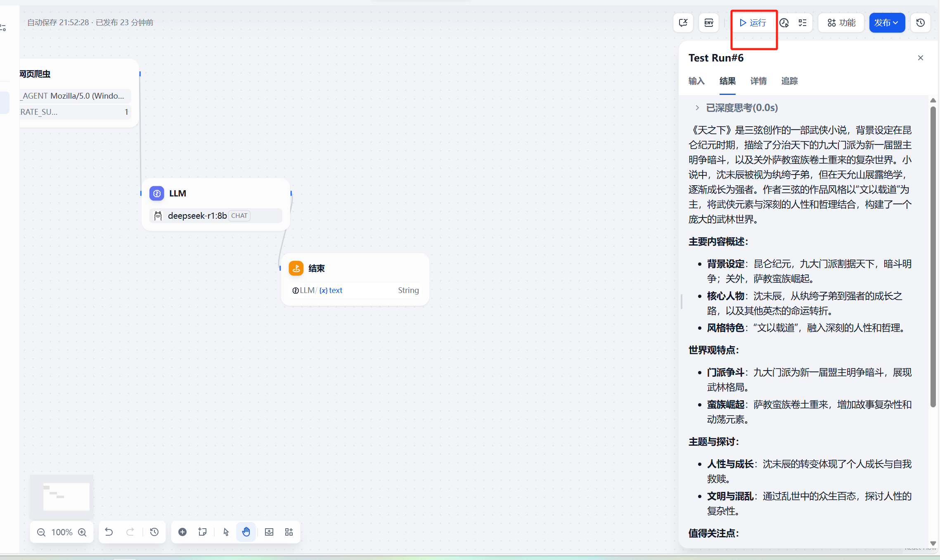Viewport: 940px width, 560px height.
Task: Expand the Publish (发布) dropdown
Action: pos(887,23)
